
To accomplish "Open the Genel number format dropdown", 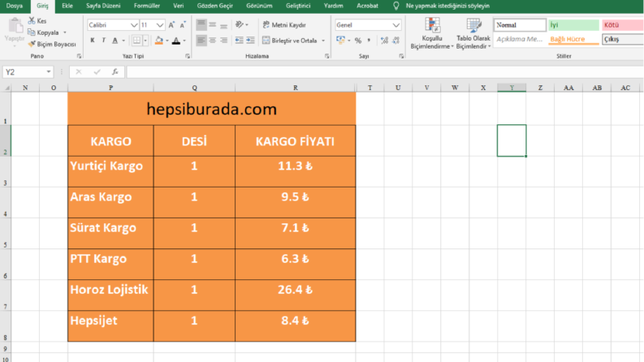I will (396, 25).
